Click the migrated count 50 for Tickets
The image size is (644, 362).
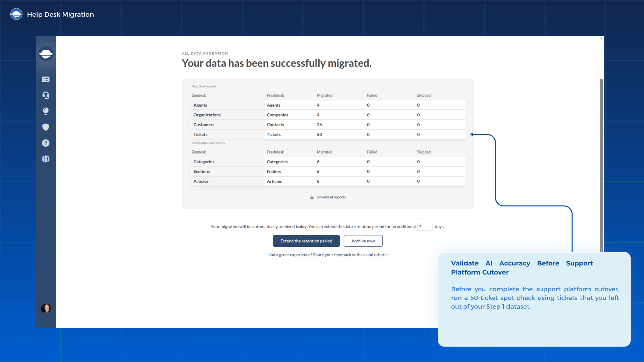[x=319, y=134]
